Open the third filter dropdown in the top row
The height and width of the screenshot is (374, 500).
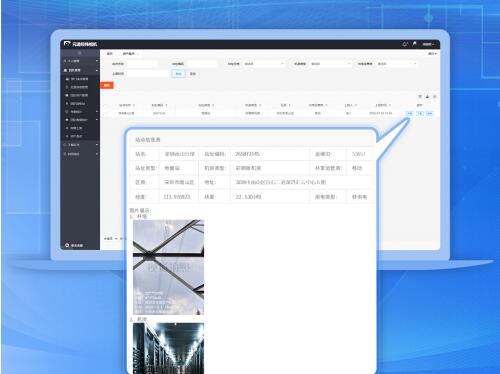(x=264, y=64)
